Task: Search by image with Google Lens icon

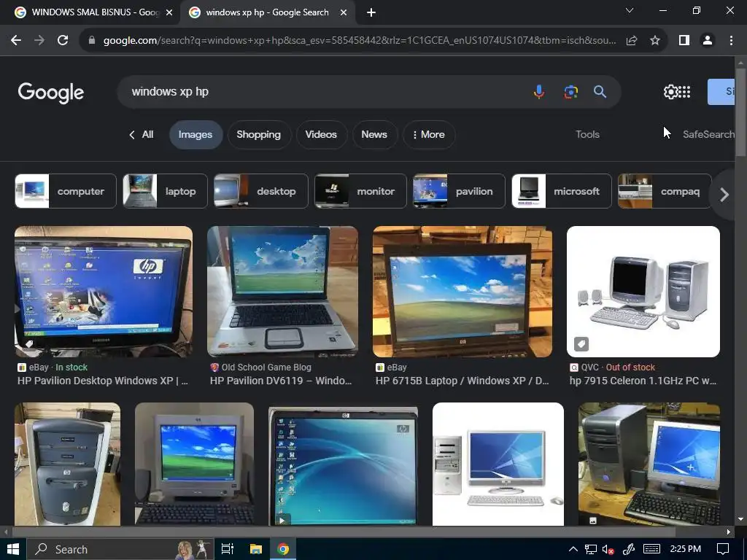Action: pyautogui.click(x=570, y=91)
